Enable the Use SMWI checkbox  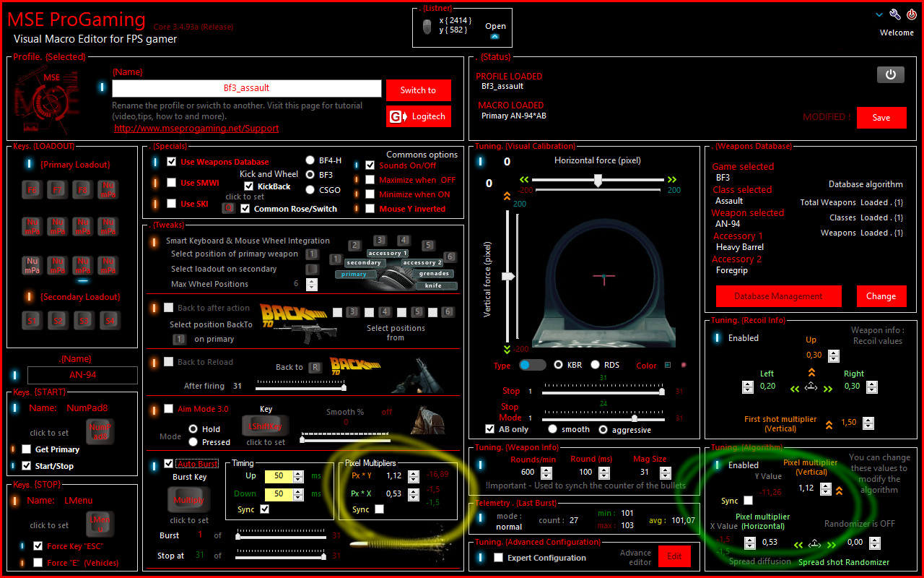click(171, 182)
